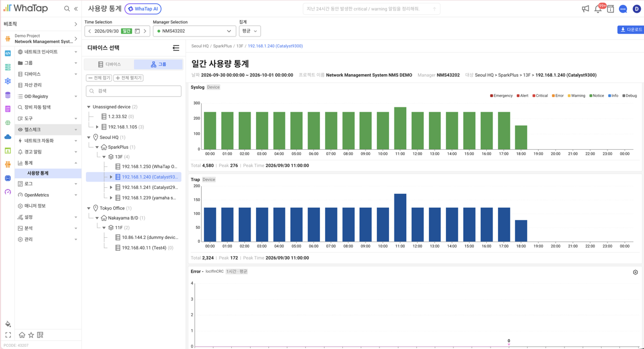
Task: Open the Manager Selection dropdown NMS43202
Action: point(194,31)
